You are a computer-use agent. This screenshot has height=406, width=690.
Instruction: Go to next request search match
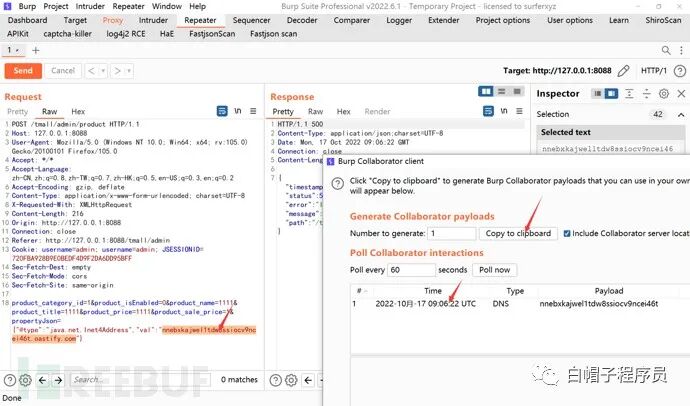click(x=58, y=380)
